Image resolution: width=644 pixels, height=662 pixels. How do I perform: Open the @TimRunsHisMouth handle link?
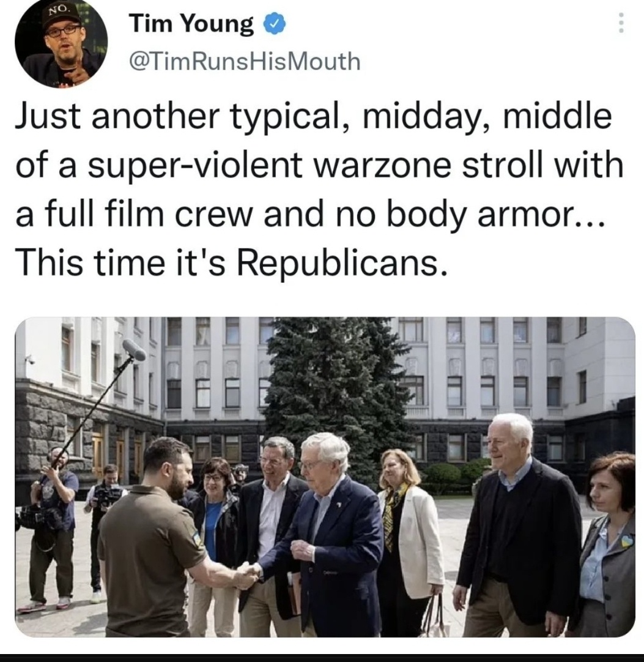click(245, 61)
